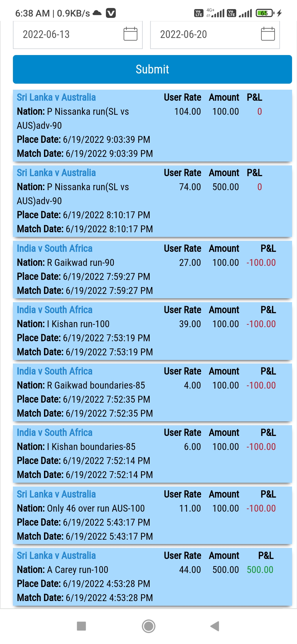Tap the Android home navigation button
297x644 pixels.
point(148,626)
